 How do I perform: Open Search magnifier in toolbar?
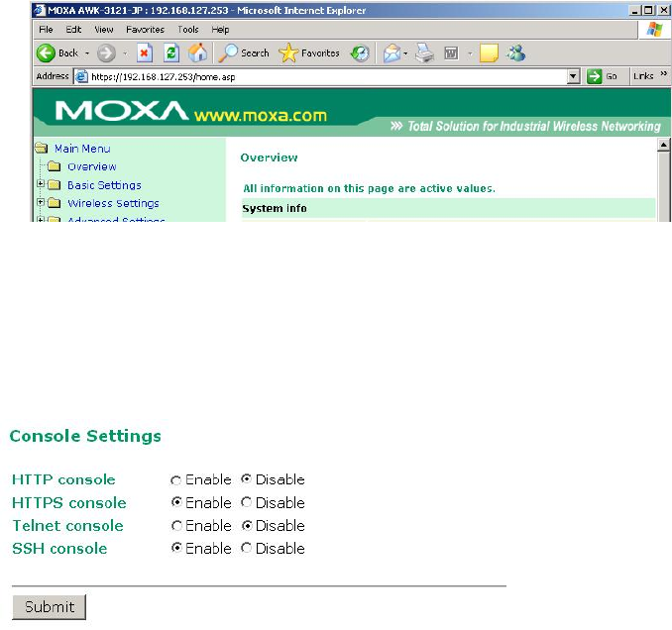click(228, 53)
